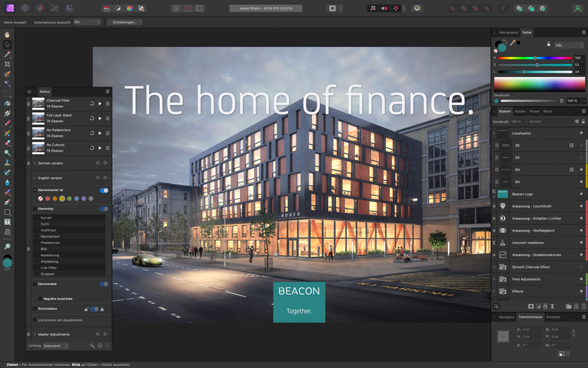The width and height of the screenshot is (588, 368).
Task: Click the X position input field
Action: point(532,329)
